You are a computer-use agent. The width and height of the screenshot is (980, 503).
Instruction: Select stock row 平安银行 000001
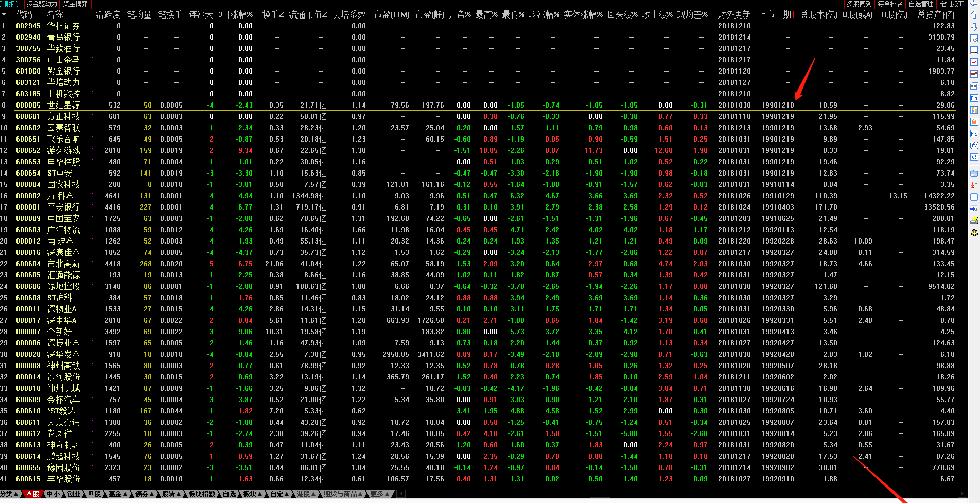pos(479,207)
